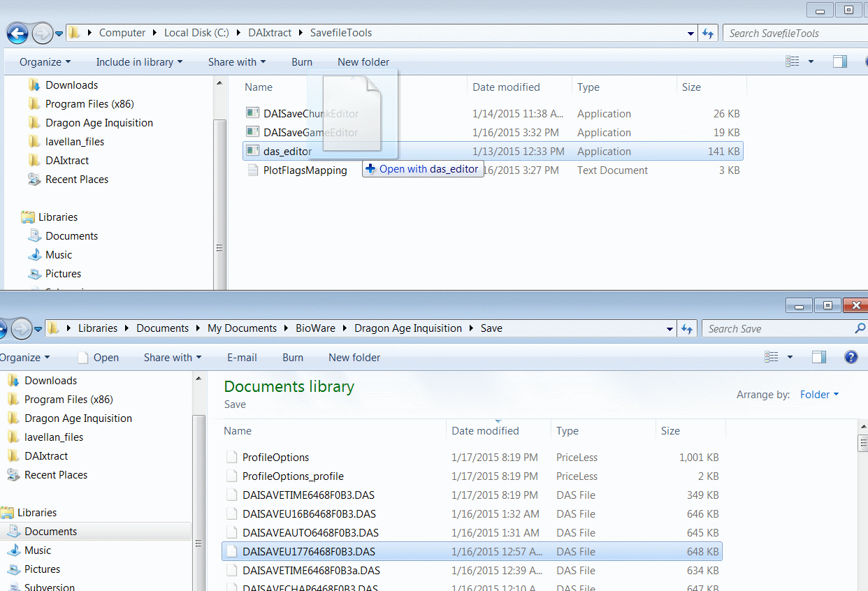Click ProfileOptions_profile file icon
The width and height of the screenshot is (868, 591).
pos(232,476)
